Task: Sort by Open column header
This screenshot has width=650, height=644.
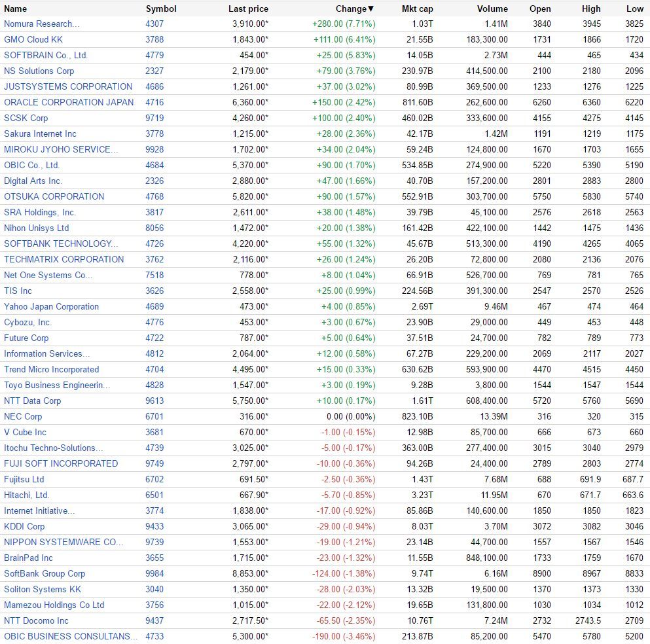Action: tap(540, 9)
